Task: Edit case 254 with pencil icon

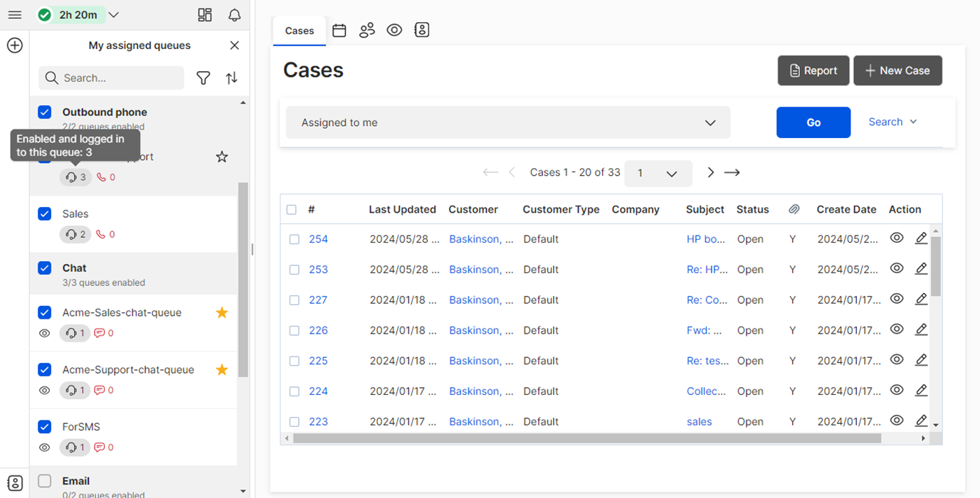Action: tap(921, 238)
